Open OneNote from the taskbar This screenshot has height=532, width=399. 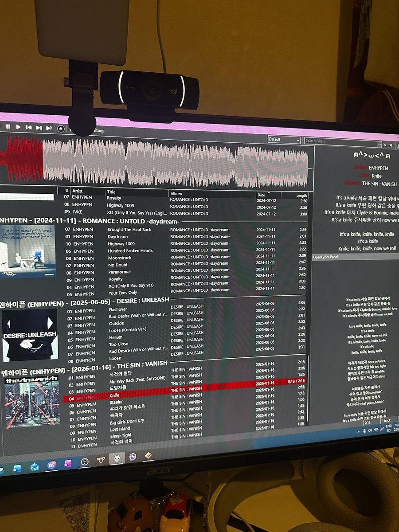point(68,464)
